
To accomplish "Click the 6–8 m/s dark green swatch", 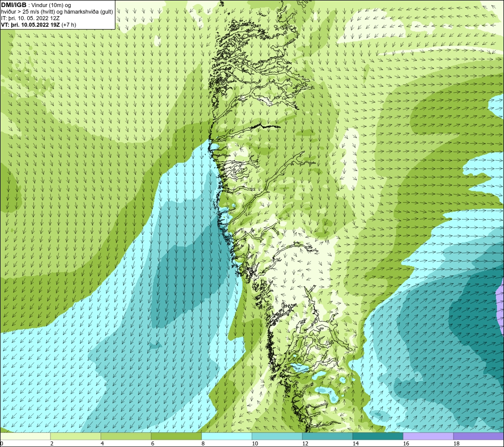I will click(x=176, y=436).
